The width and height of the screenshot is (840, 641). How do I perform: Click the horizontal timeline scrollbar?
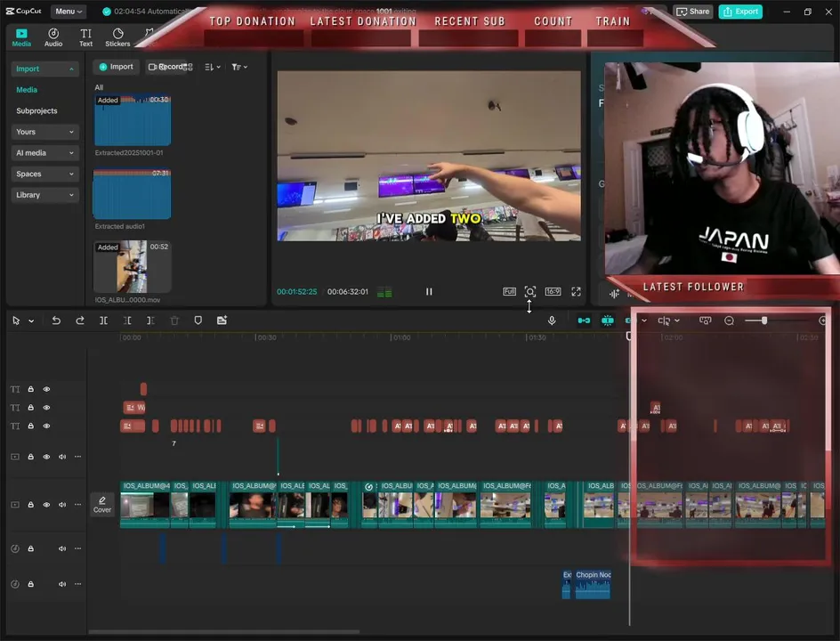coord(224,631)
